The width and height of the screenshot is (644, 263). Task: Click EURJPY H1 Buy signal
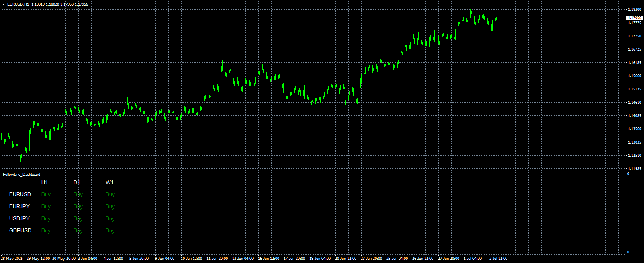[x=46, y=207]
